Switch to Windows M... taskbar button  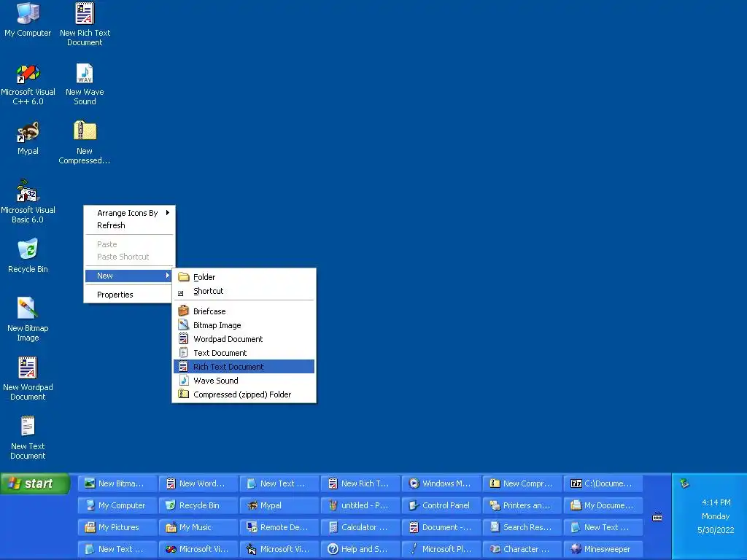[441, 483]
